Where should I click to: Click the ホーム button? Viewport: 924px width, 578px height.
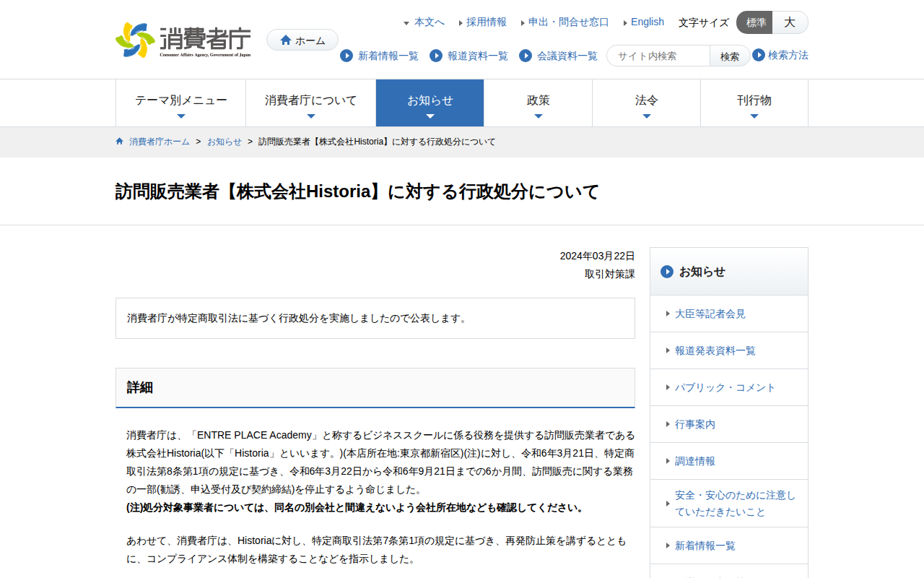[302, 40]
